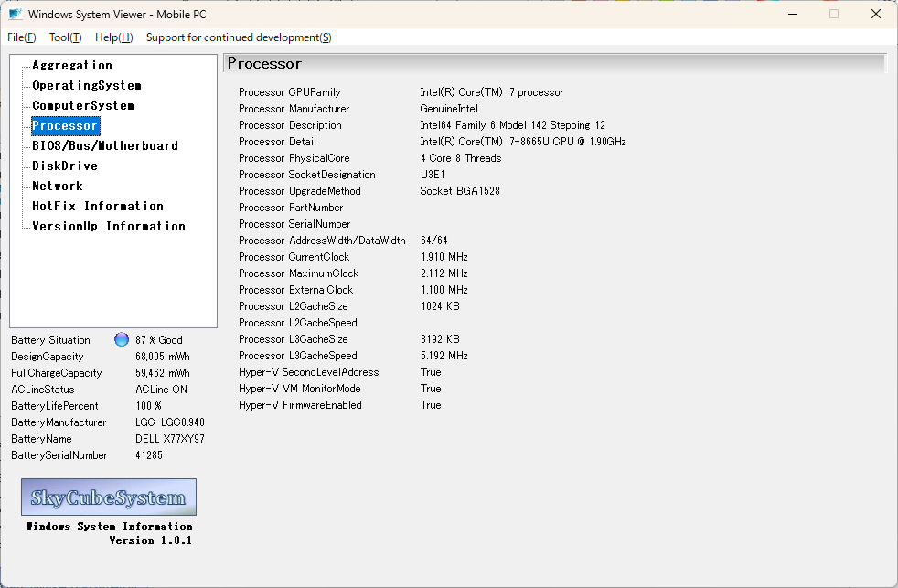
Task: Click the '64/64' address width value
Action: 434,241
